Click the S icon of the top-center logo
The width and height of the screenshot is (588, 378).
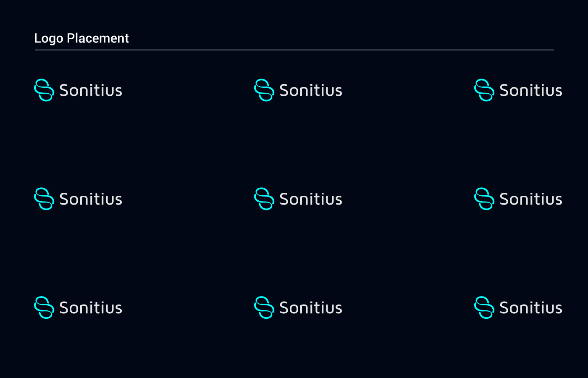point(264,90)
